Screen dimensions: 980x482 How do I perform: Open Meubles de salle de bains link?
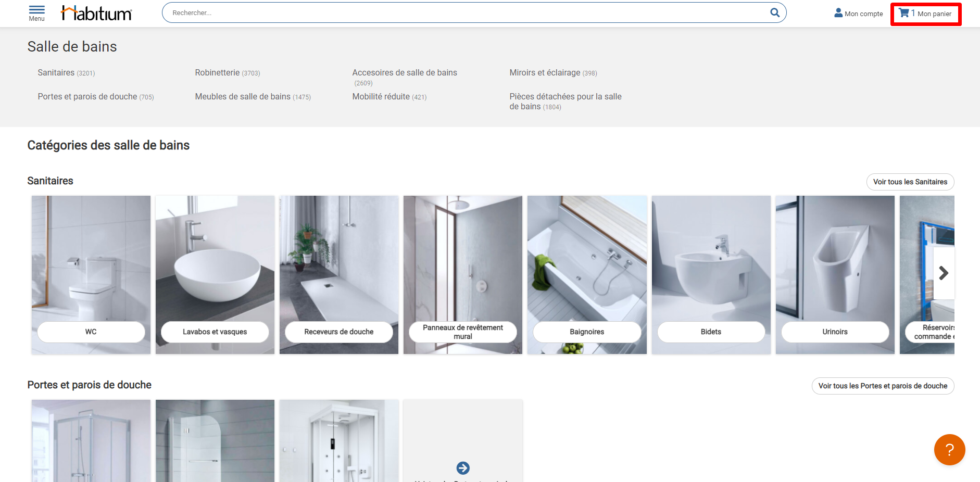[253, 97]
